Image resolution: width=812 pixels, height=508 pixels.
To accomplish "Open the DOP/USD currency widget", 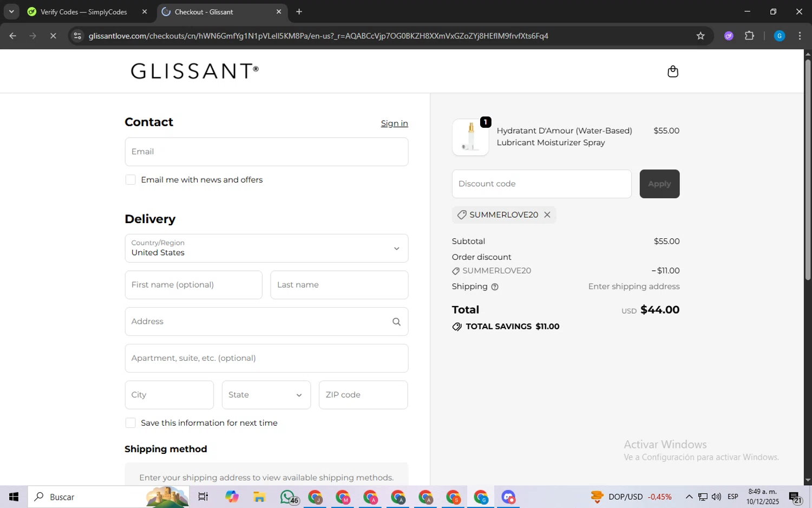I will [631, 497].
